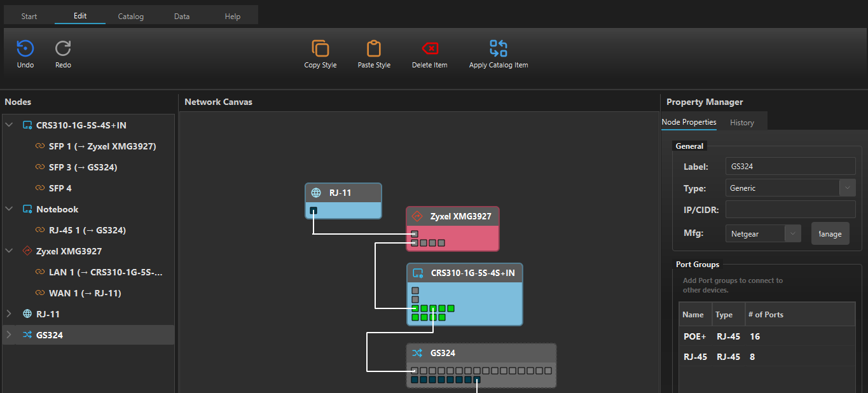Image resolution: width=868 pixels, height=393 pixels.
Task: Click the link icon next to LAN 1 row
Action: (x=40, y=272)
